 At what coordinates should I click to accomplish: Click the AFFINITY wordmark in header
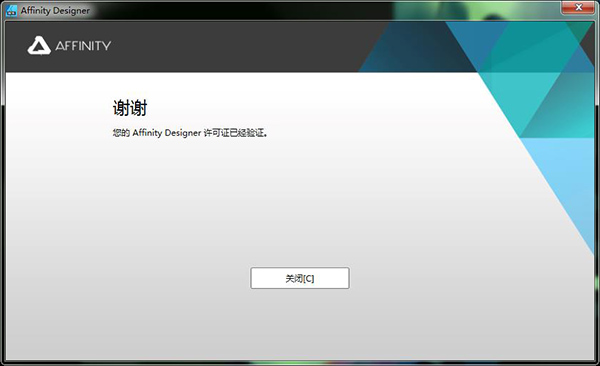[x=83, y=46]
